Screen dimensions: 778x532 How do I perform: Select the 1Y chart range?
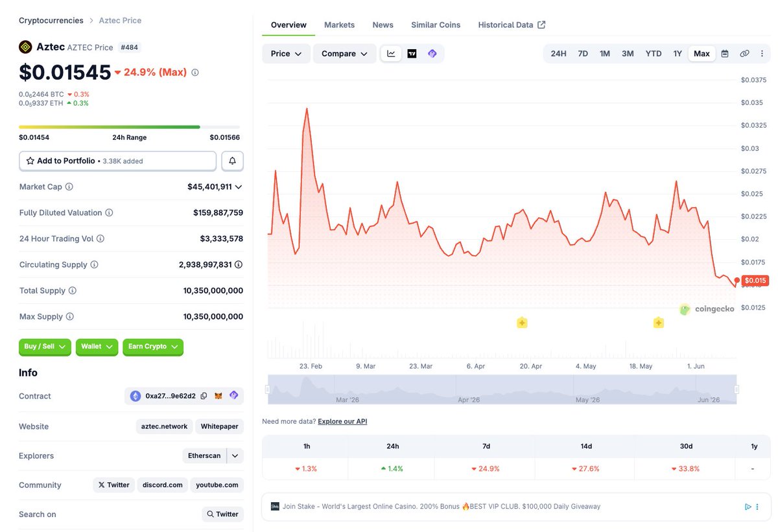tap(678, 54)
